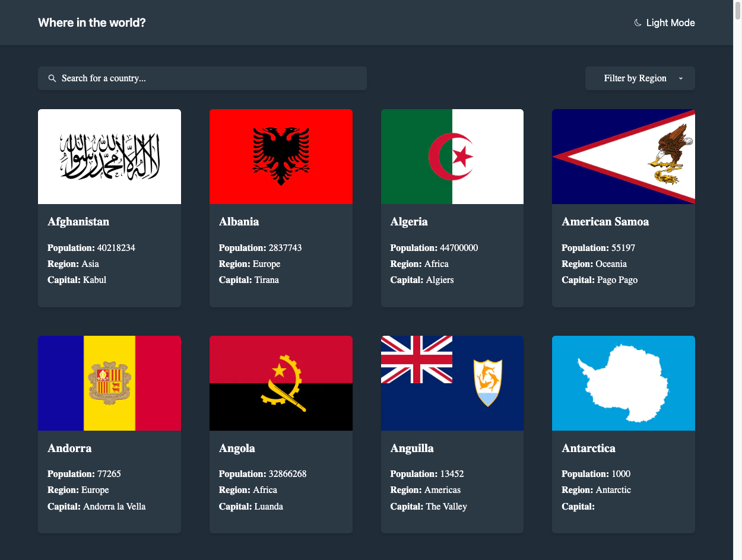Click Andorra population 77265
Viewport: 742px width, 560px height.
84,474
